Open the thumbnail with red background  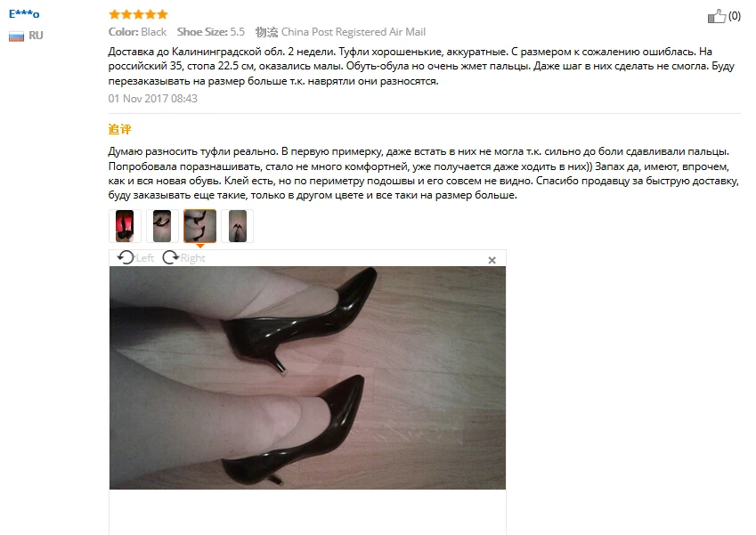coord(125,226)
